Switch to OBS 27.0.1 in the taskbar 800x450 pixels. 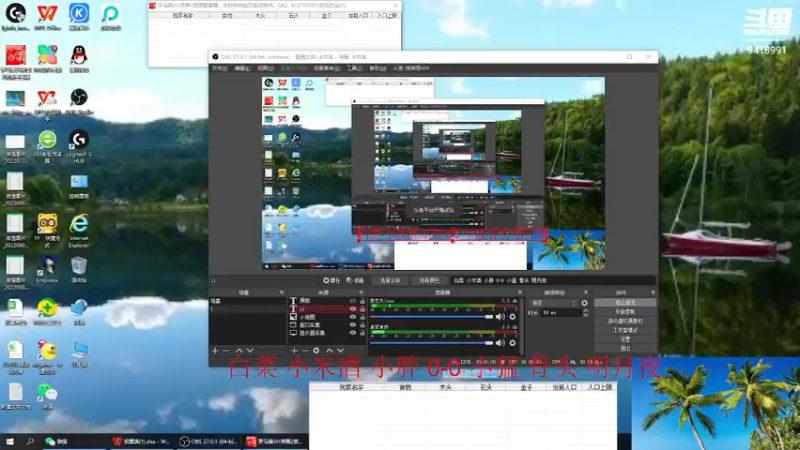(209, 441)
